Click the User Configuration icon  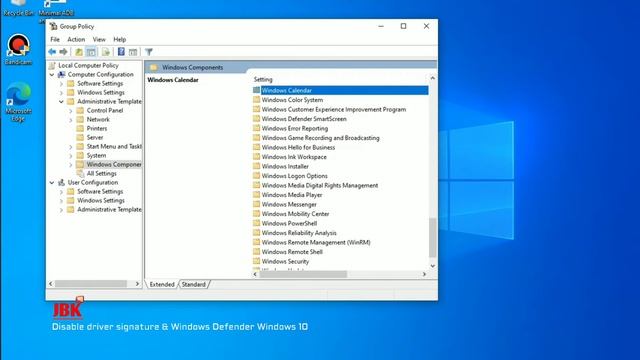[61, 182]
